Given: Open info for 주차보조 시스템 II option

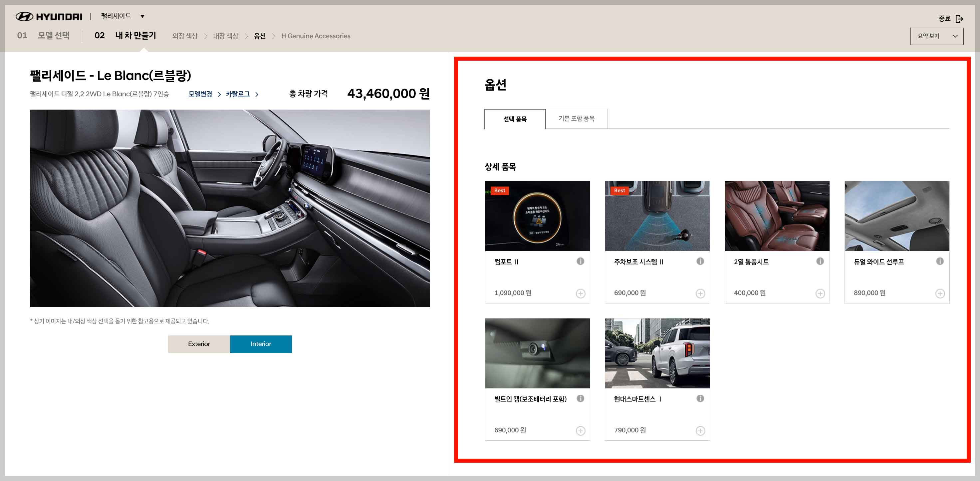Looking at the screenshot, I should [700, 261].
